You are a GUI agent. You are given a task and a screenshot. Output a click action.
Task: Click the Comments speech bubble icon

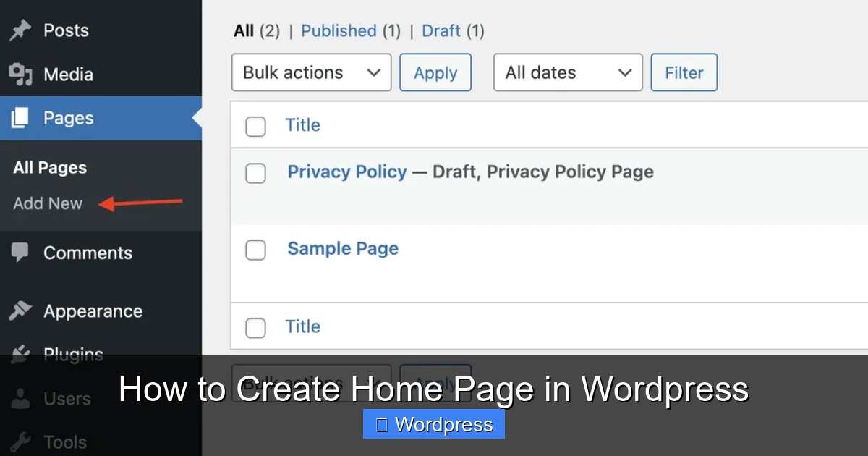point(20,253)
